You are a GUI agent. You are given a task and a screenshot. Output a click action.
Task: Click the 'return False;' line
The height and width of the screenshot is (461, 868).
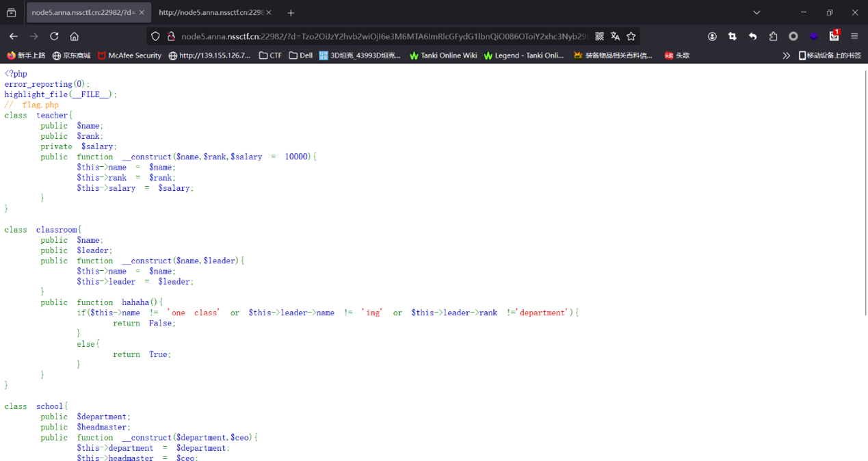coord(144,323)
